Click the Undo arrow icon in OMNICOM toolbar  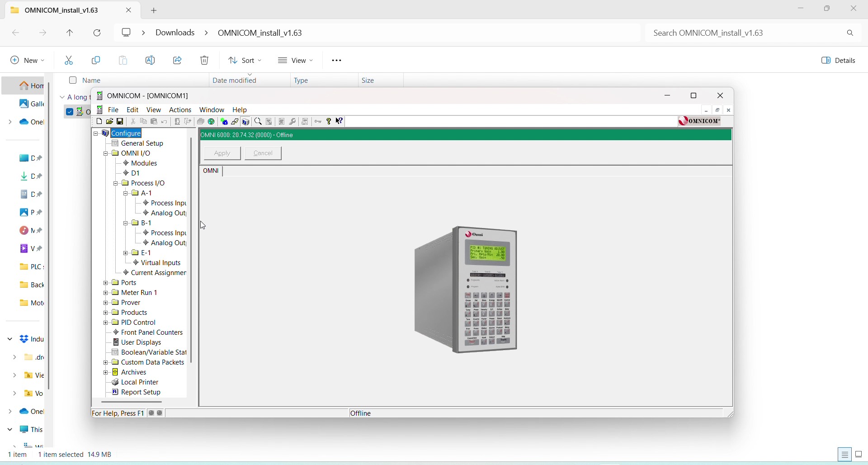point(165,122)
